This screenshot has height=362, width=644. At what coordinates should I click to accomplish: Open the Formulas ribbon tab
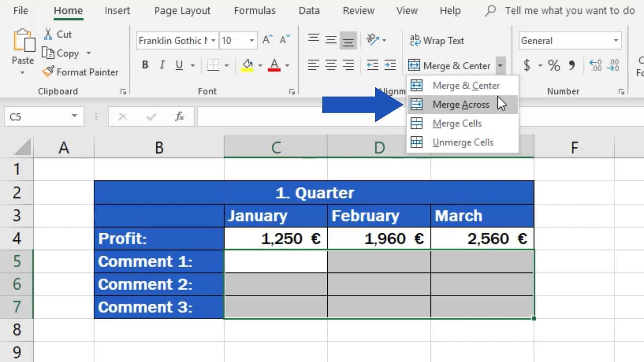tap(255, 11)
